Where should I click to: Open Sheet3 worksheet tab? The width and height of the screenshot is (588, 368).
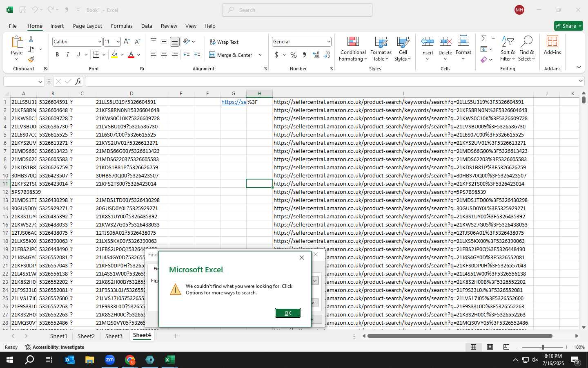pos(114,336)
